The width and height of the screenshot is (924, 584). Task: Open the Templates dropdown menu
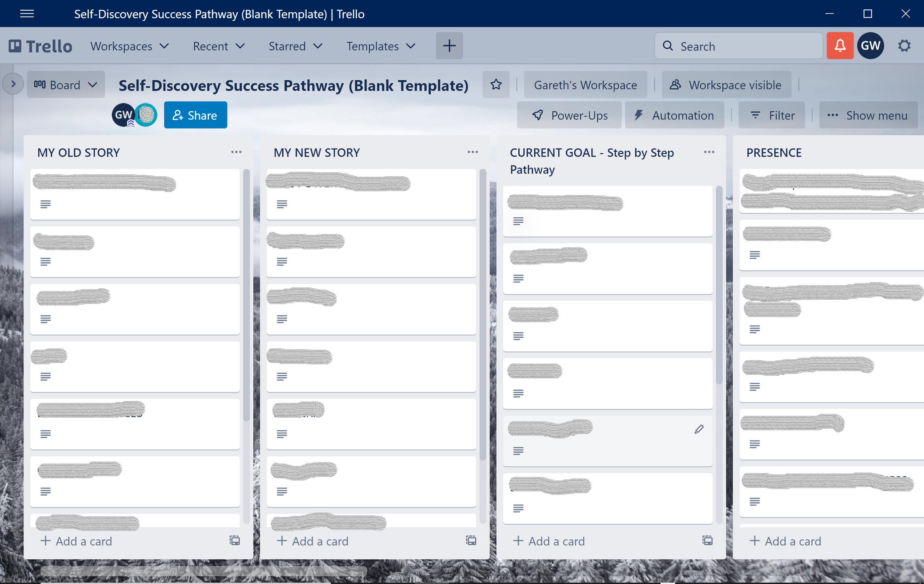pos(381,46)
